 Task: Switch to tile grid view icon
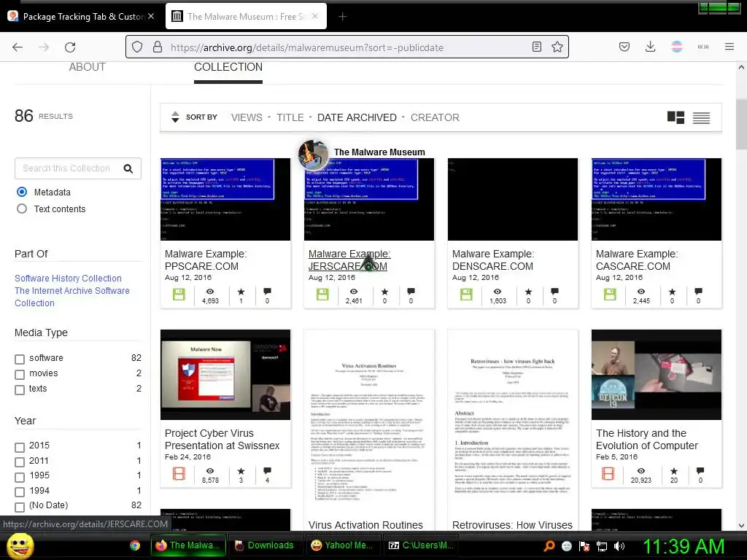click(676, 117)
